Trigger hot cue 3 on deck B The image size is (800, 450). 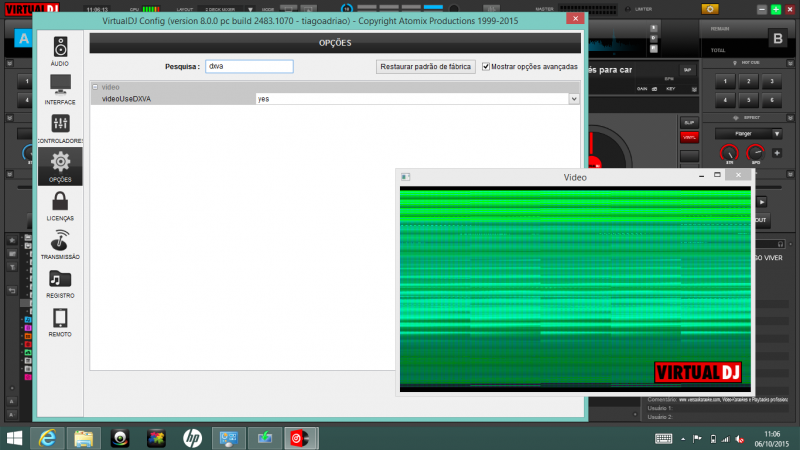coord(772,81)
